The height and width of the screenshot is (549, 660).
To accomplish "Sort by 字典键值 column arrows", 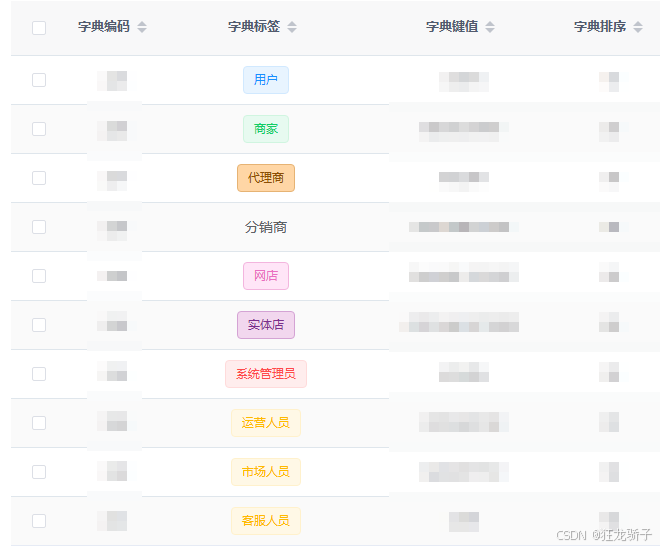I will click(x=490, y=27).
